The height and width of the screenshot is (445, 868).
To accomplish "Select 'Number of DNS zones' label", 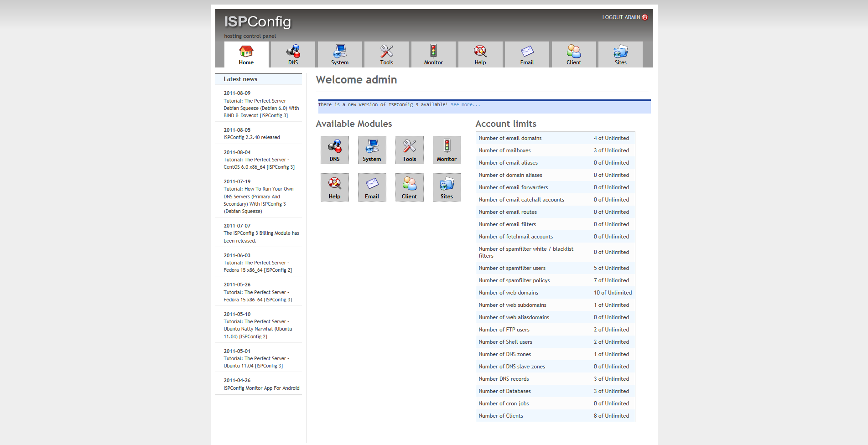I will 505,354.
